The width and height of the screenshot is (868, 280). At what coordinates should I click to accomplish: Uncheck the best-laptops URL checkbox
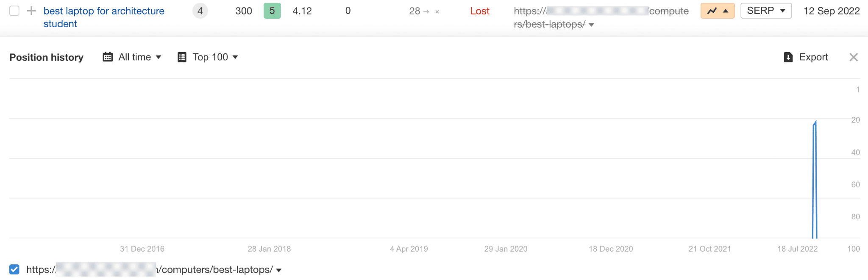(14, 269)
